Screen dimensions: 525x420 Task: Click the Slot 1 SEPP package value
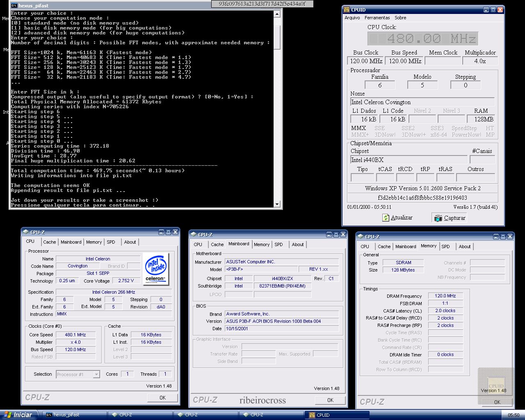coord(98,273)
